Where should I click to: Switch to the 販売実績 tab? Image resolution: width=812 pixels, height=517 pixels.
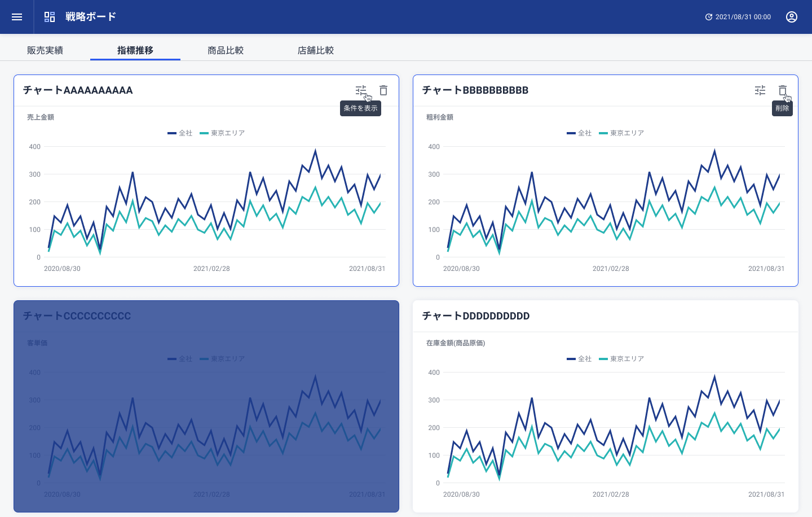(x=45, y=50)
